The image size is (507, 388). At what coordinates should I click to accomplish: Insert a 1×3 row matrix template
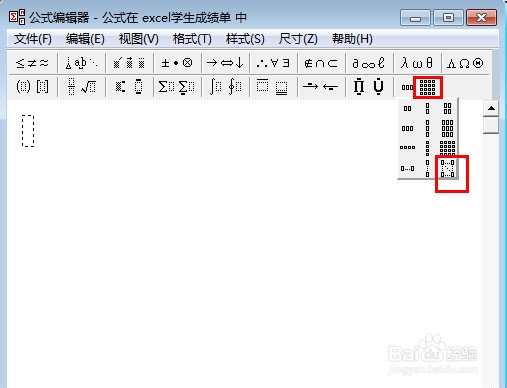(x=407, y=128)
